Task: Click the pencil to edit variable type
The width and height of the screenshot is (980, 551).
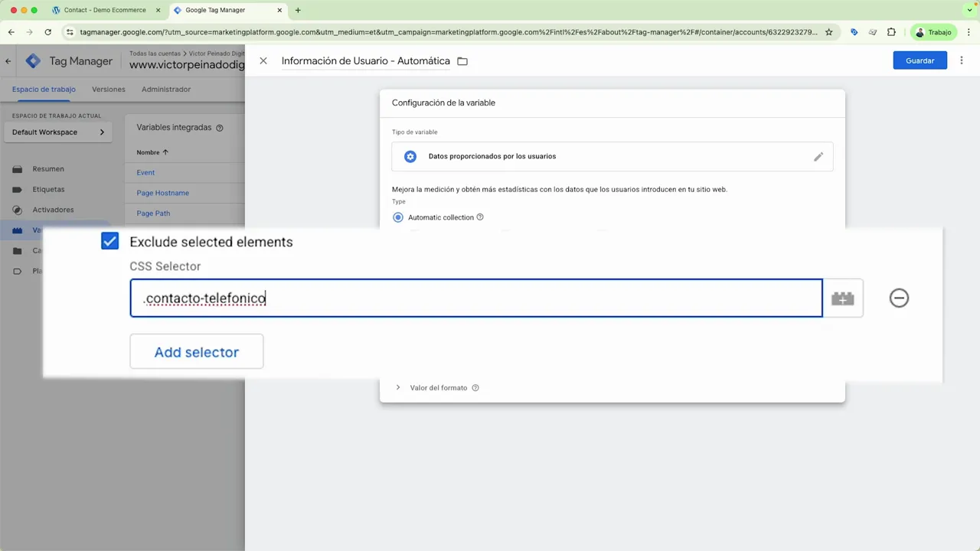Action: point(818,156)
